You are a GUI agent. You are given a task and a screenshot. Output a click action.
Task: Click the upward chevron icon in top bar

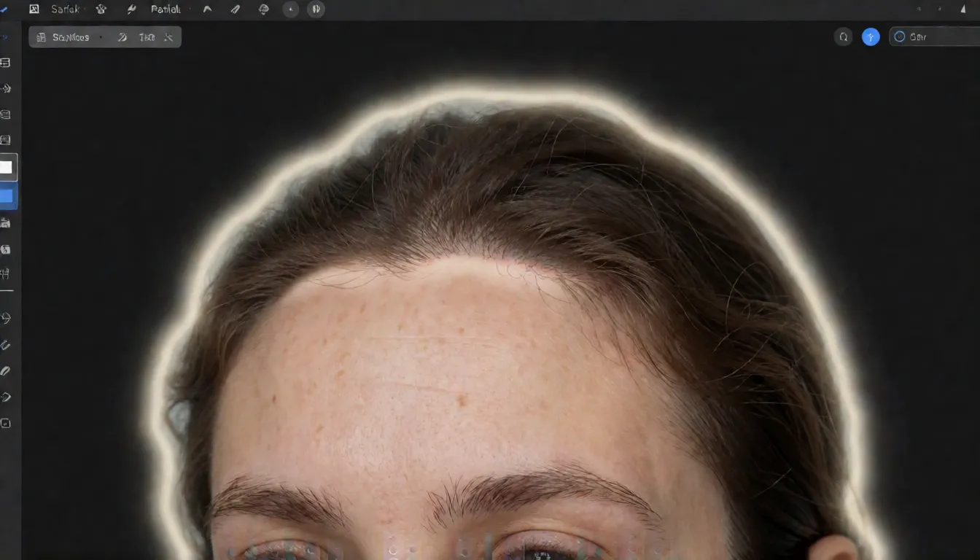click(207, 9)
